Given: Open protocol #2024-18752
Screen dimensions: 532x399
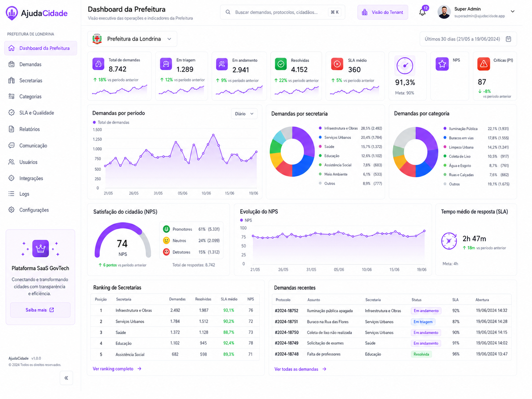Looking at the screenshot, I should [x=287, y=311].
